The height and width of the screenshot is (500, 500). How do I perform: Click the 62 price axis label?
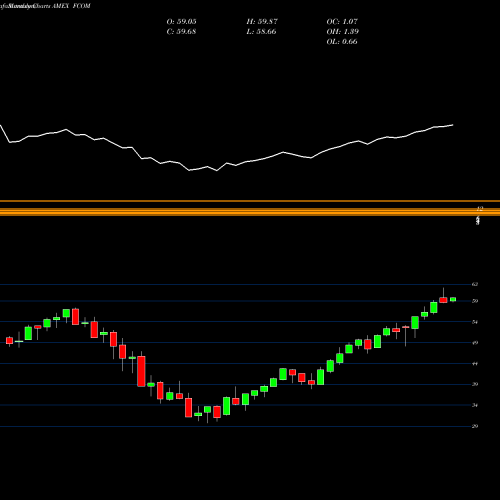[475, 284]
